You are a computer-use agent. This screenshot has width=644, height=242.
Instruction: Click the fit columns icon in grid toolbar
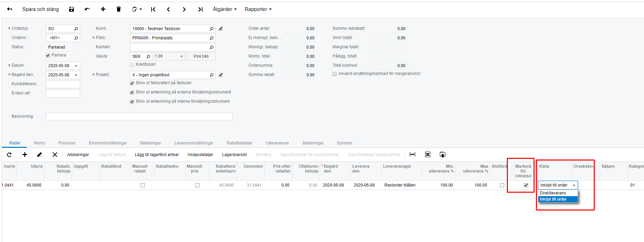[x=412, y=155]
